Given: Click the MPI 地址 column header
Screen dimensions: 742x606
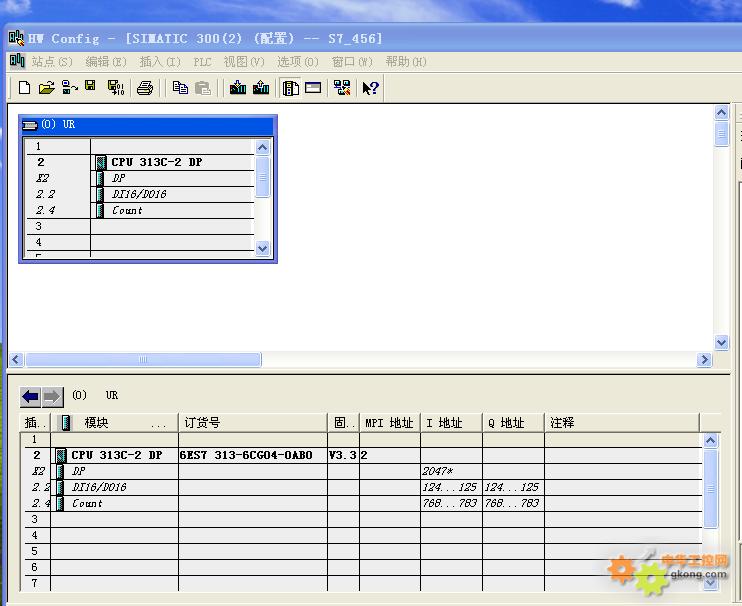Looking at the screenshot, I should 389,422.
